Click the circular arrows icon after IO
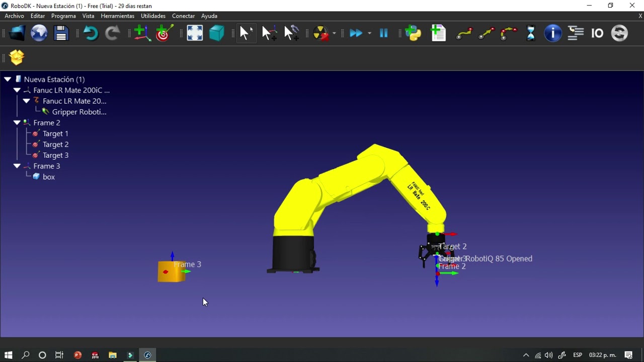The width and height of the screenshot is (644, 362). tap(619, 34)
